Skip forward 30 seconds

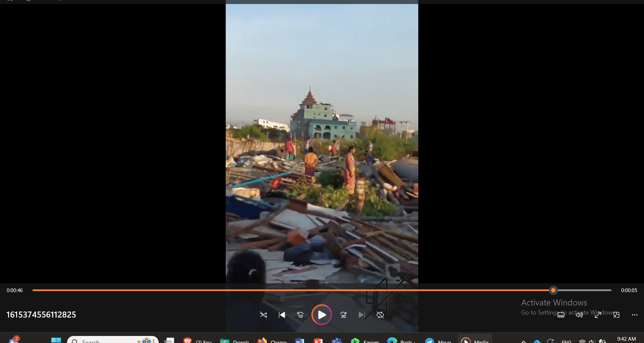click(343, 315)
